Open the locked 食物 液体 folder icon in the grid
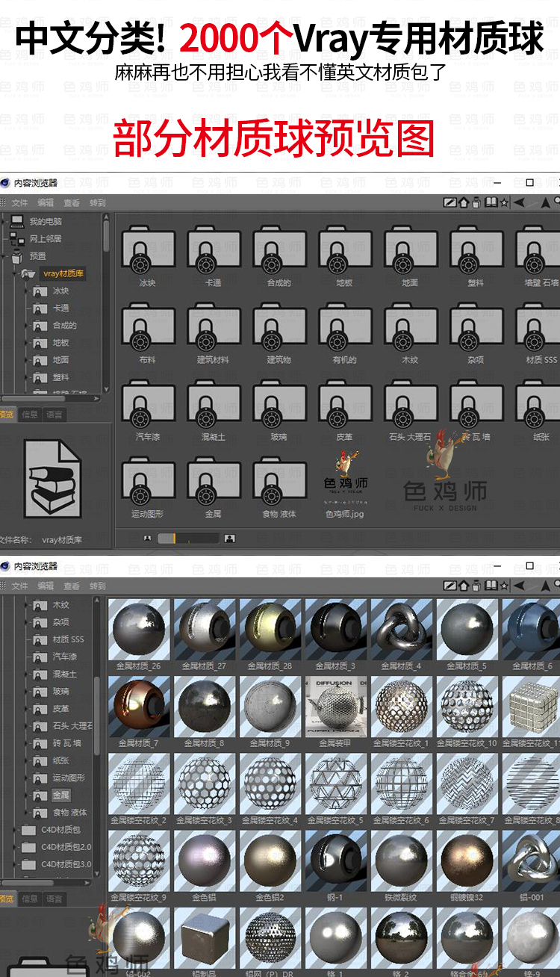Viewport: 560px width, 977px height. click(x=279, y=483)
